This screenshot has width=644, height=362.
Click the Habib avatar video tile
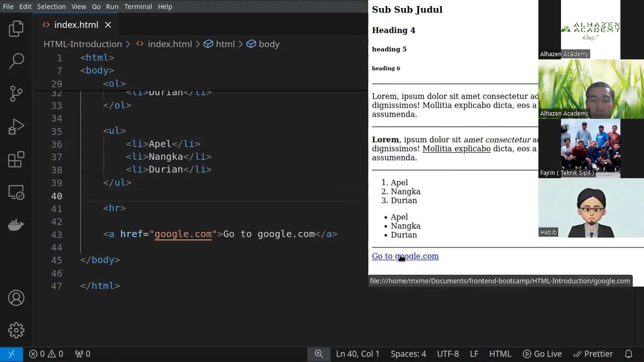pos(591,208)
